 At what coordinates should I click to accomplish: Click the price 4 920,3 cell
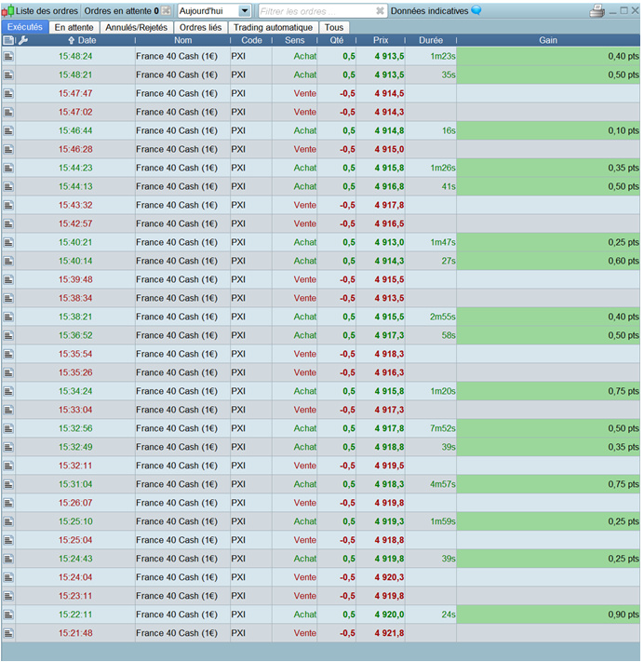381,577
